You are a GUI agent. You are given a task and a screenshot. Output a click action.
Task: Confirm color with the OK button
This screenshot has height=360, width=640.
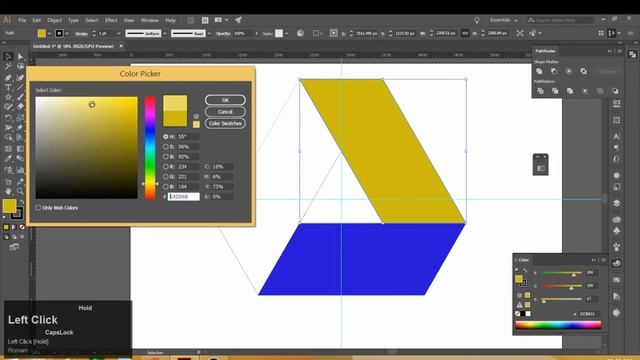click(225, 100)
